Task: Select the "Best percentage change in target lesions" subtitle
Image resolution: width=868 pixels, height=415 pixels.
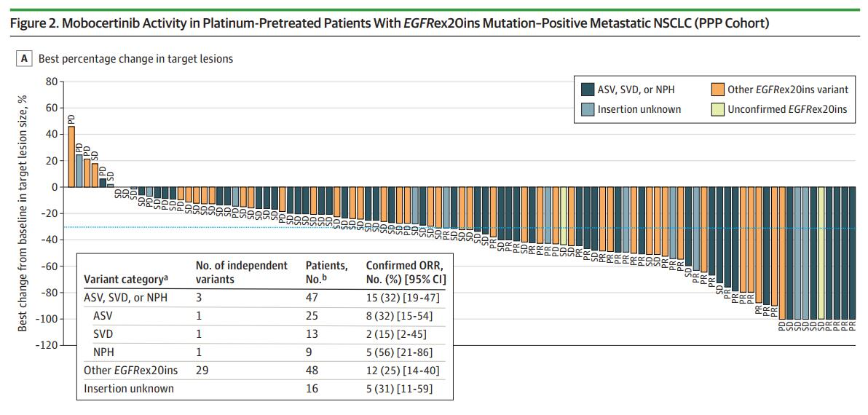Action: click(135, 58)
